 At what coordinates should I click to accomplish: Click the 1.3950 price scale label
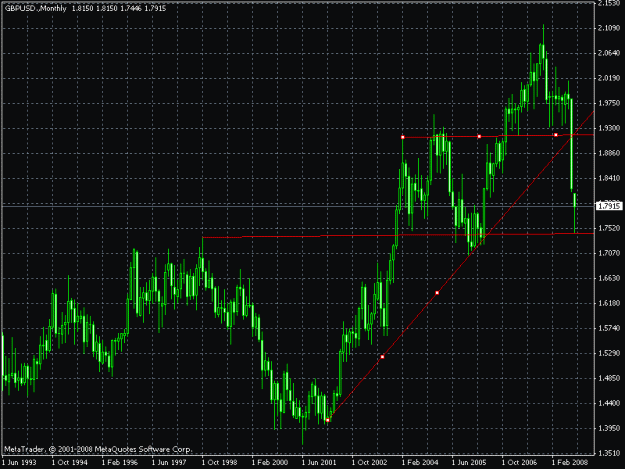[609, 428]
